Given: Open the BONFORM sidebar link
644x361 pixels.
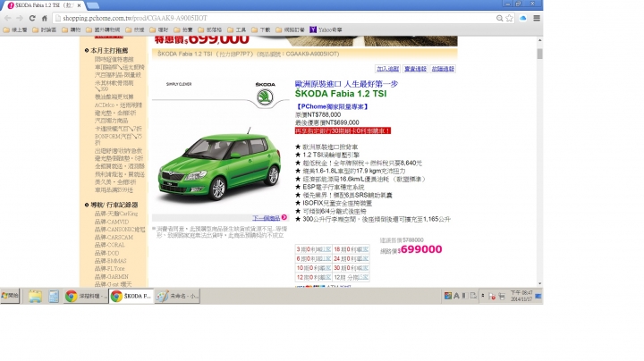Looking at the screenshot, I should tap(118, 139).
